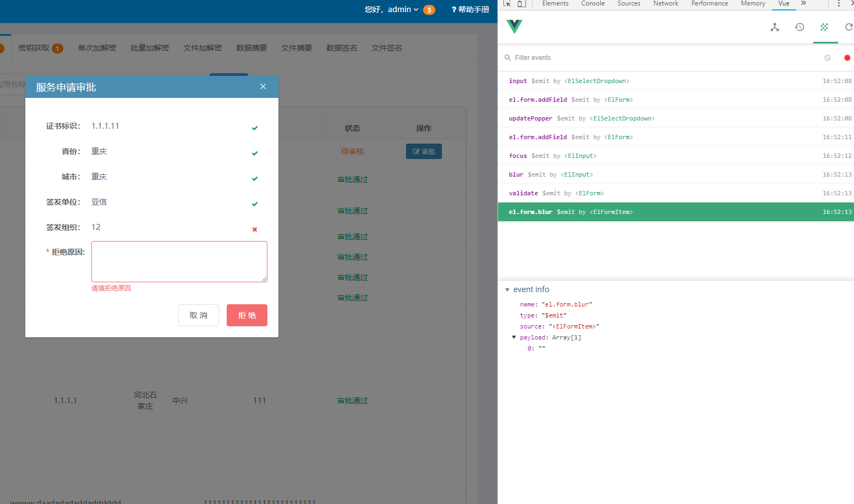This screenshot has width=854, height=504.
Task: Open the 密钥获取 tab
Action: (x=40, y=48)
